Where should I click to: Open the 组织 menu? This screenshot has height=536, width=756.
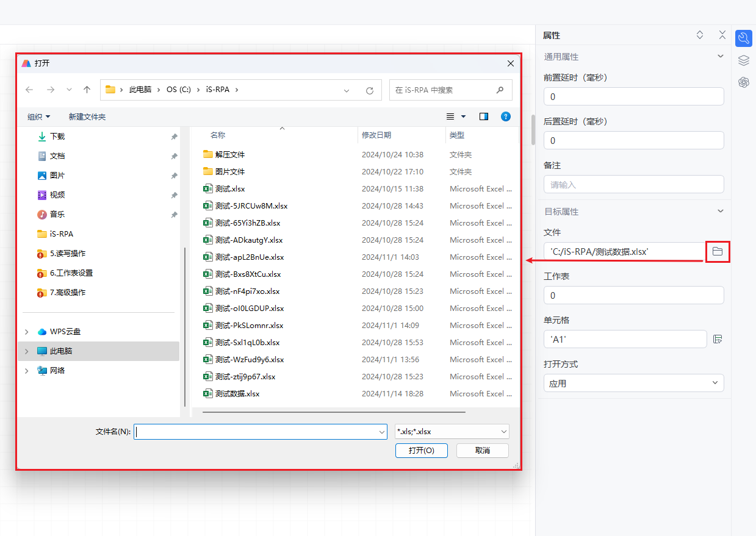click(x=38, y=116)
